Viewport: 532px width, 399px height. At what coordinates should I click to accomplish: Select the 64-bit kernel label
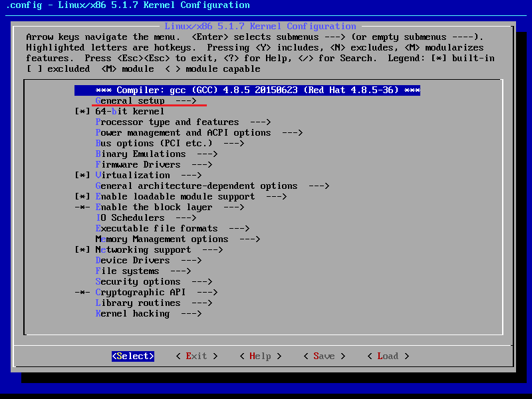click(x=130, y=112)
